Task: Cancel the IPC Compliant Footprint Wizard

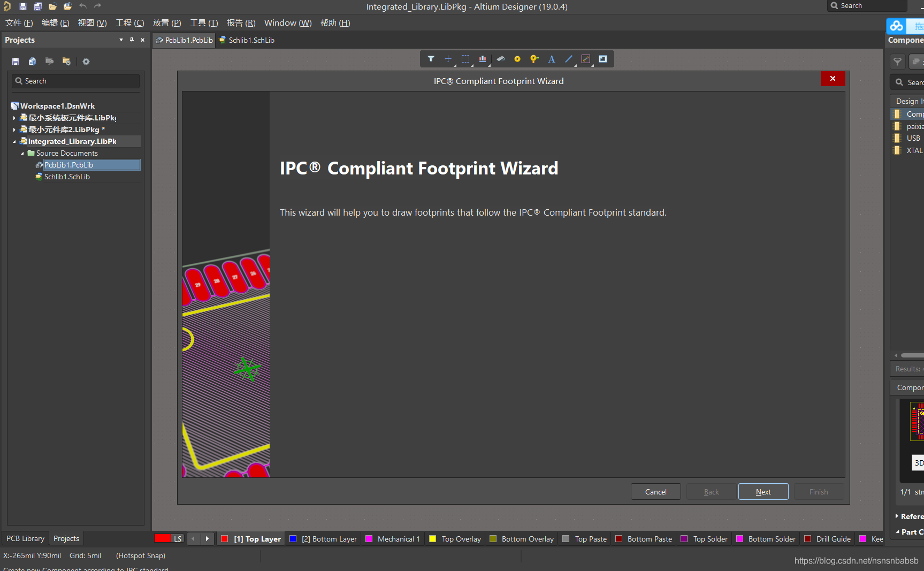Action: (655, 492)
